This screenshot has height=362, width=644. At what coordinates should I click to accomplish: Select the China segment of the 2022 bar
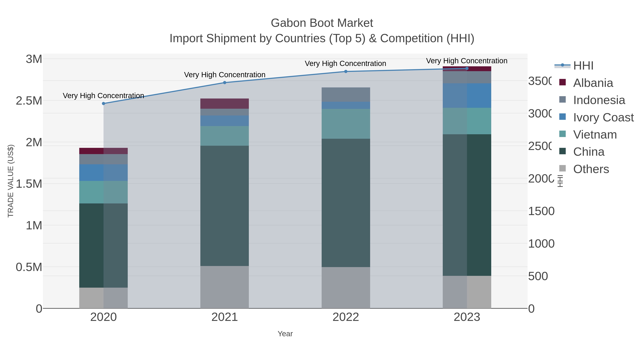[346, 203]
